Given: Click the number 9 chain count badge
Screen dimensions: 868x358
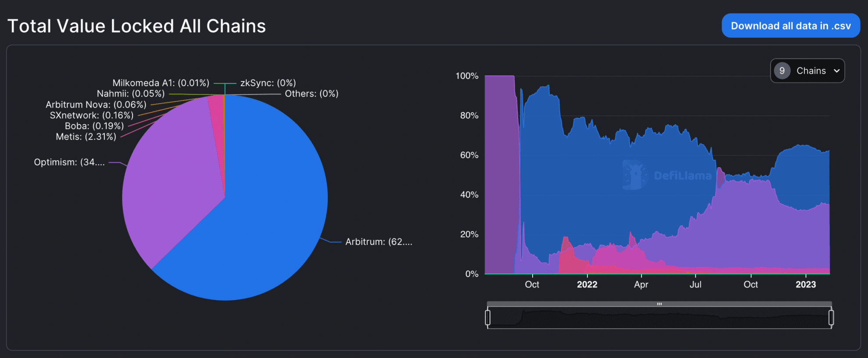Looking at the screenshot, I should pyautogui.click(x=782, y=71).
